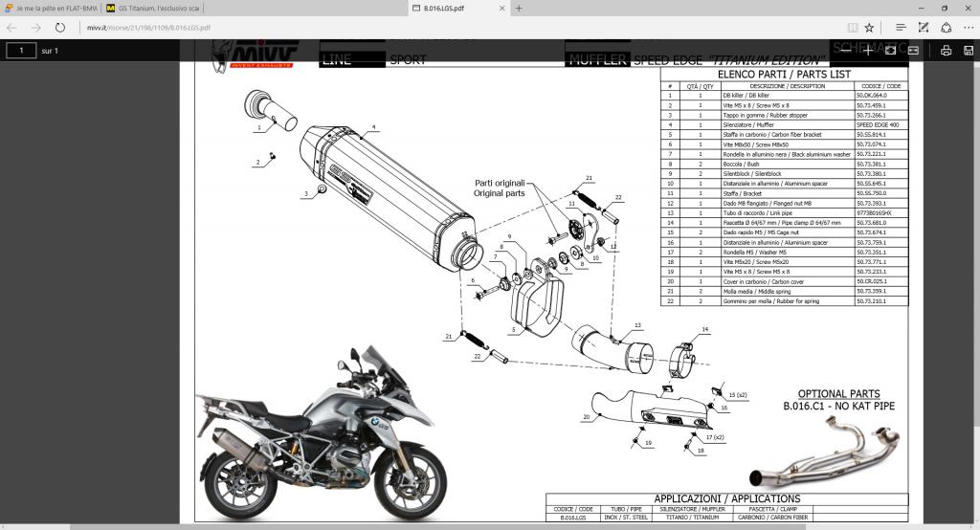Click the 'ELENCO PARTI / PARTS LIST' heading

784,74
